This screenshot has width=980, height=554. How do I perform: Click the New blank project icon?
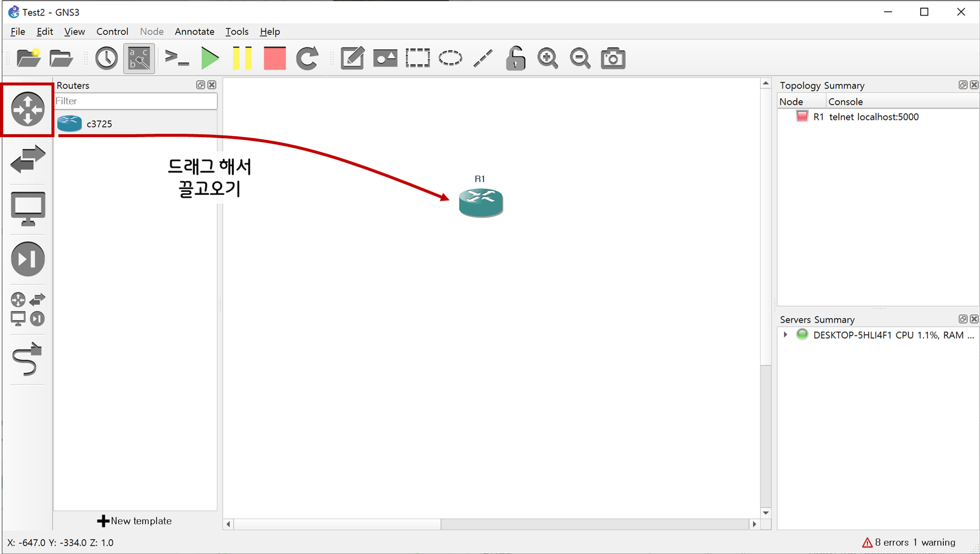click(28, 58)
